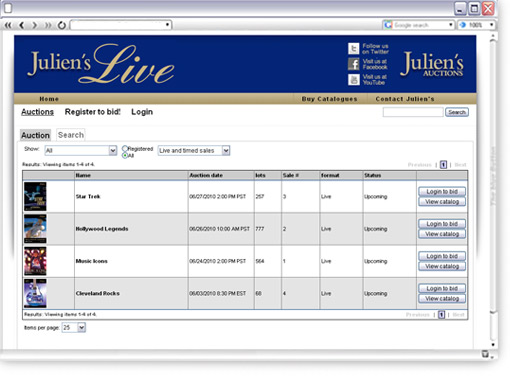Open the 100% zoom dropdown
The height and width of the screenshot is (376, 510).
tap(491, 25)
